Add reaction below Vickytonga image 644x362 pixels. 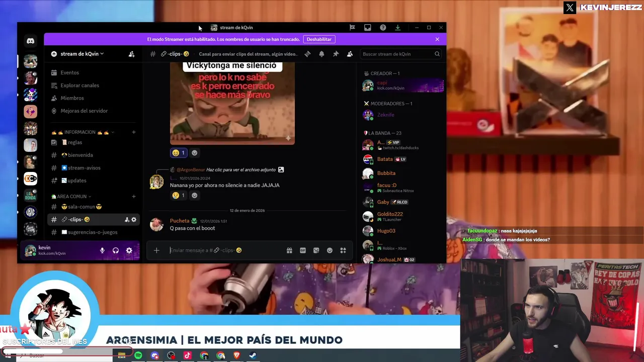point(194,153)
